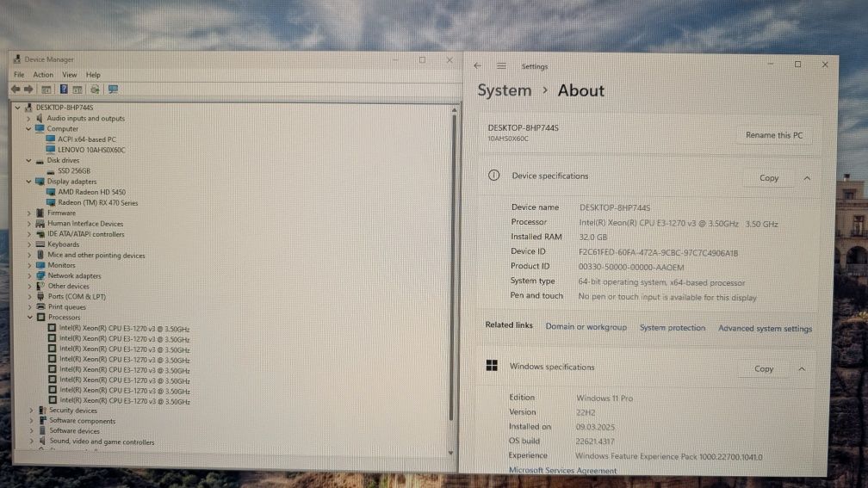
Task: Collapse the Display adapters category
Action: click(28, 182)
